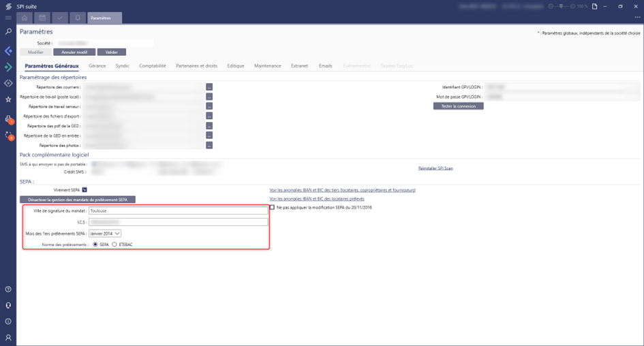This screenshot has width=644, height=346.
Task: Select the Paramètres window tab
Action: pyautogui.click(x=105, y=18)
